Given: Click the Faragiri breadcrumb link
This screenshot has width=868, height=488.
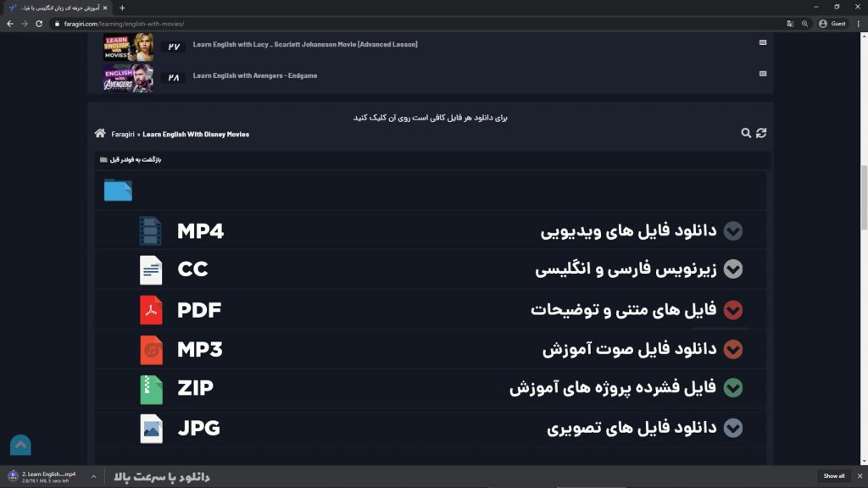Looking at the screenshot, I should click(x=123, y=135).
